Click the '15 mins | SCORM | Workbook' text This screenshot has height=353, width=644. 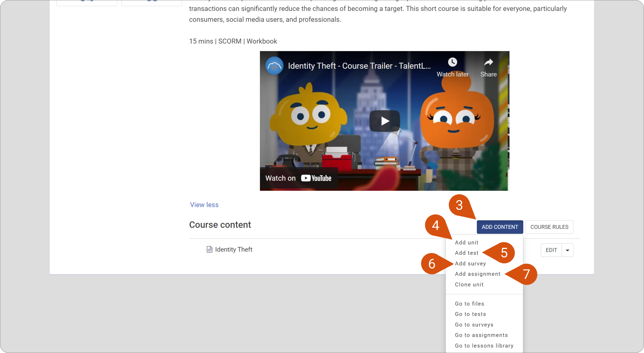tap(233, 41)
